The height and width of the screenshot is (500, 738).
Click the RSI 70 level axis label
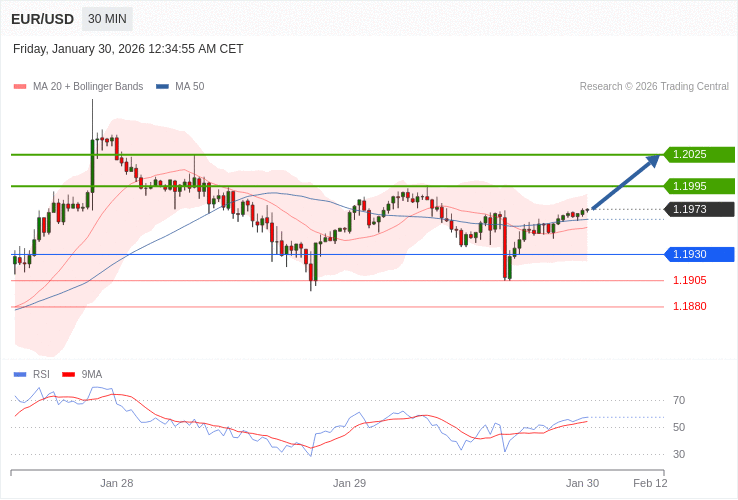(x=679, y=401)
